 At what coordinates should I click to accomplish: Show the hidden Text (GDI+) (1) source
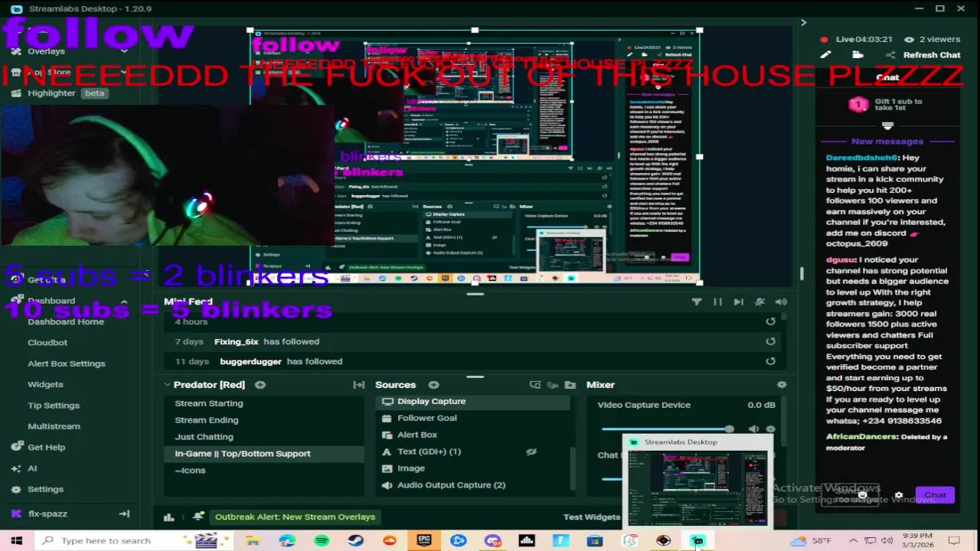point(531,452)
